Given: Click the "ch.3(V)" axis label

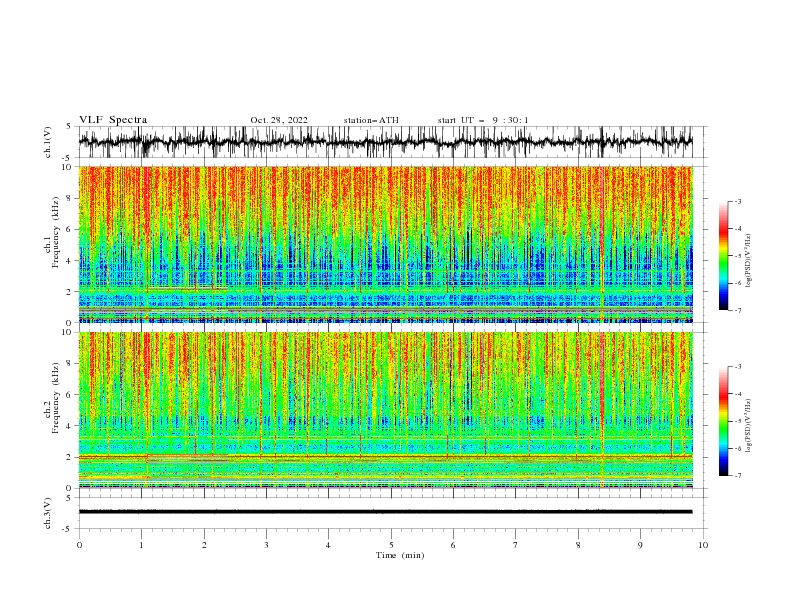Looking at the screenshot, I should 48,513.
